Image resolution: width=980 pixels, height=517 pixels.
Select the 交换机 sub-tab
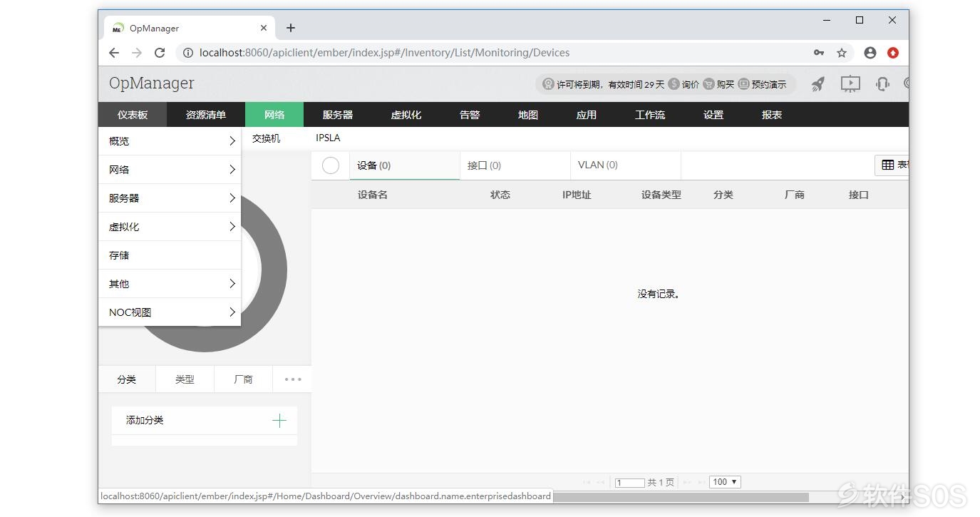click(267, 138)
